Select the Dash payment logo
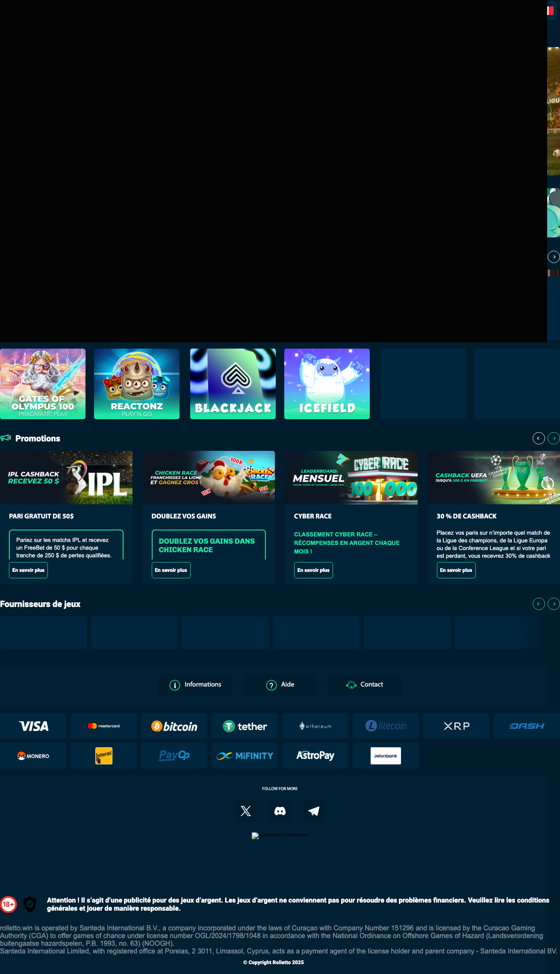The image size is (560, 974). pos(527,726)
